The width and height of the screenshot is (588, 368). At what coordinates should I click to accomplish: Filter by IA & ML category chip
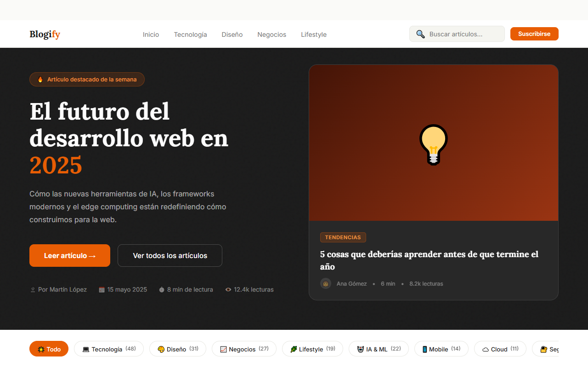pos(379,349)
